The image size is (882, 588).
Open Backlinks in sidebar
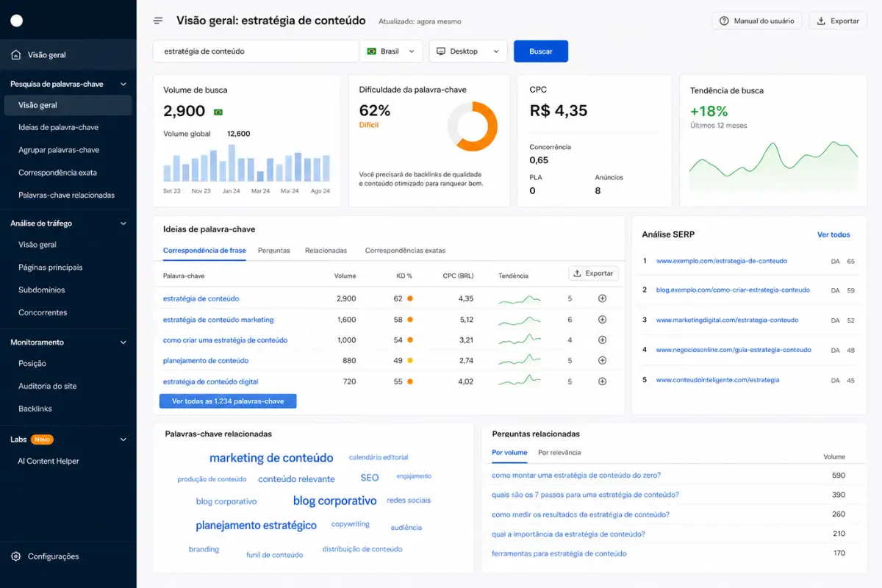(x=35, y=409)
